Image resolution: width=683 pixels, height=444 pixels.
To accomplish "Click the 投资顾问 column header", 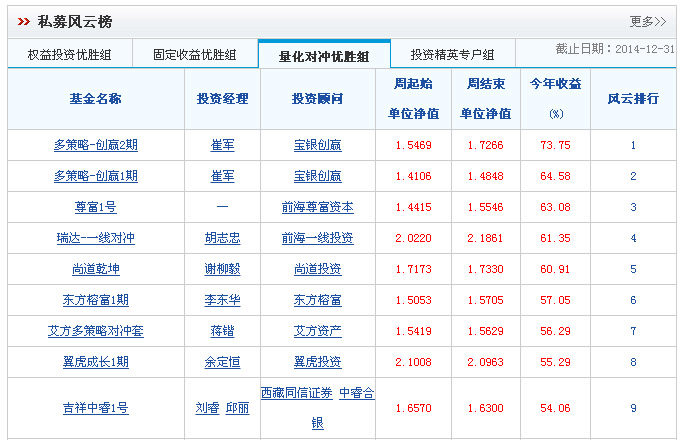I will [318, 98].
